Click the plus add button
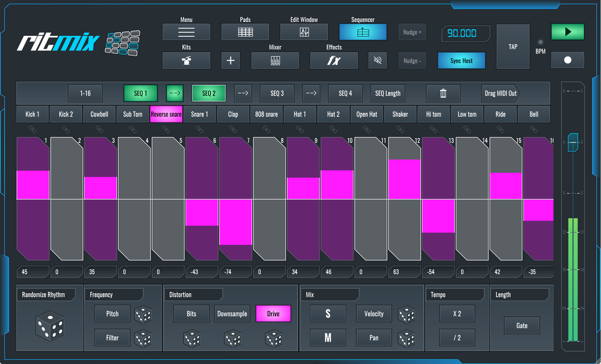This screenshot has height=364, width=601. (x=231, y=60)
